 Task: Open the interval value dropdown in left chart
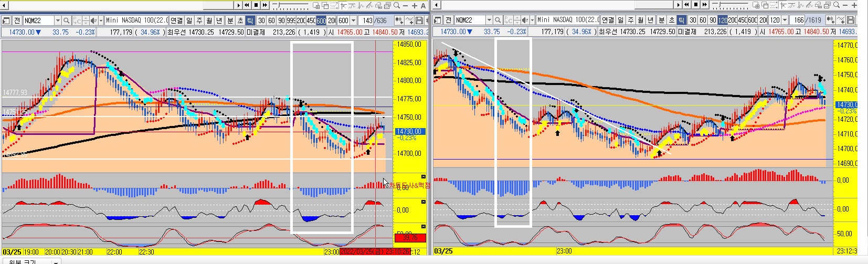pyautogui.click(x=353, y=20)
